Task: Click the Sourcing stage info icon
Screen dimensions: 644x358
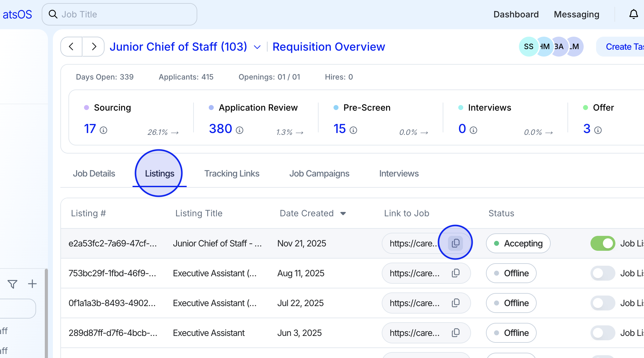Action: pyautogui.click(x=103, y=130)
